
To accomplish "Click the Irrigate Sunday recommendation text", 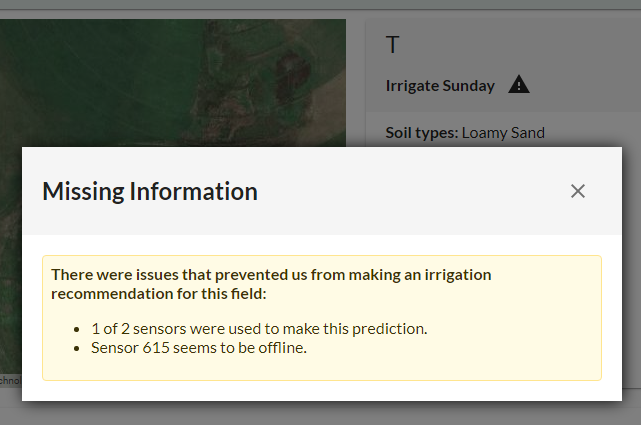I will tap(440, 86).
